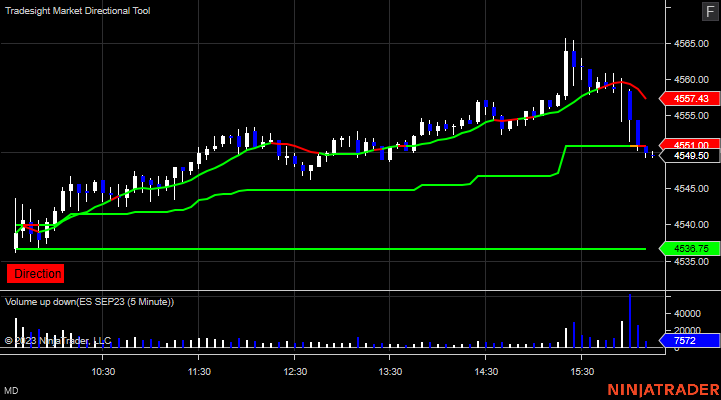The height and width of the screenshot is (400, 721).
Task: Click the 4549.50 current price marker
Action: (689, 156)
